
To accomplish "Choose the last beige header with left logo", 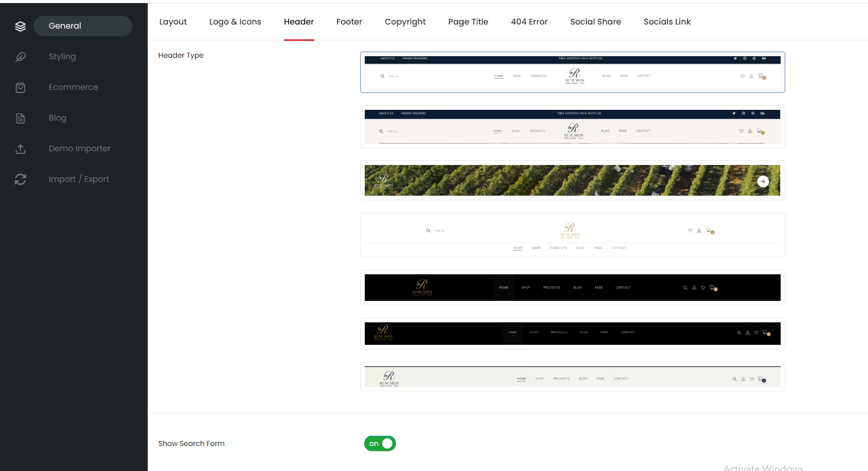I will click(572, 376).
